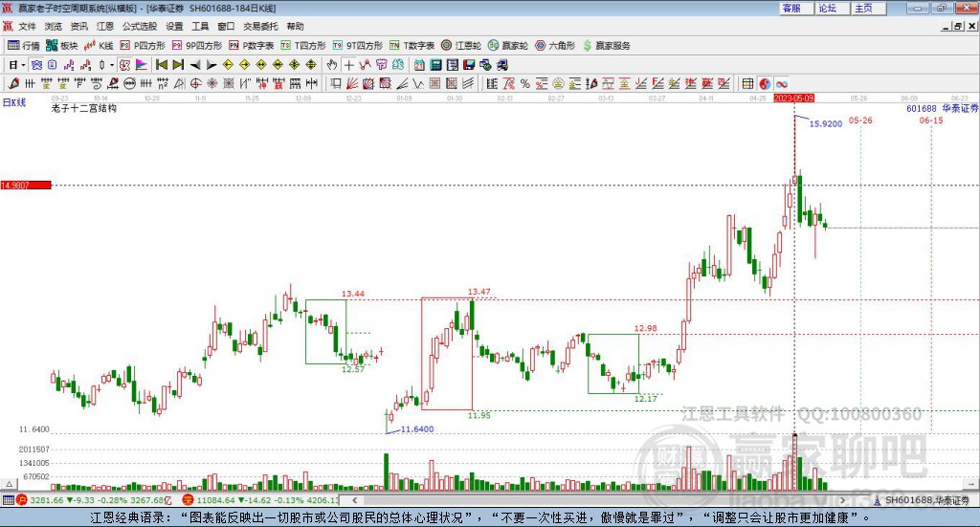Image resolution: width=980 pixels, height=527 pixels.
Task: Open the 帮助 menu
Action: pyautogui.click(x=295, y=26)
